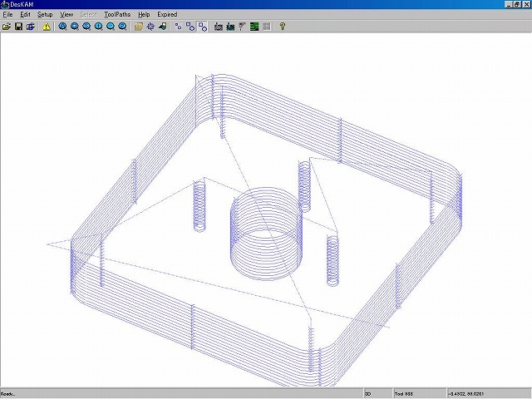Open the Setup menu

[45, 15]
